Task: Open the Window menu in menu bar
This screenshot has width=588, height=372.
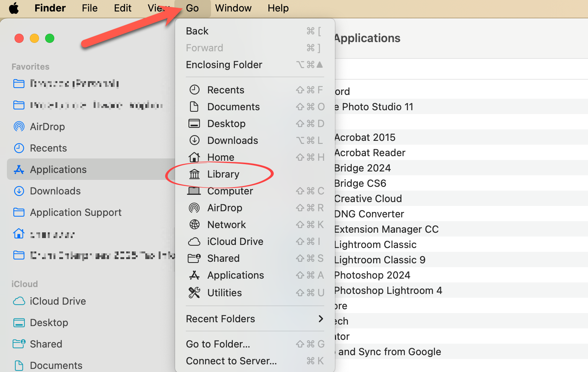Action: 233,8
